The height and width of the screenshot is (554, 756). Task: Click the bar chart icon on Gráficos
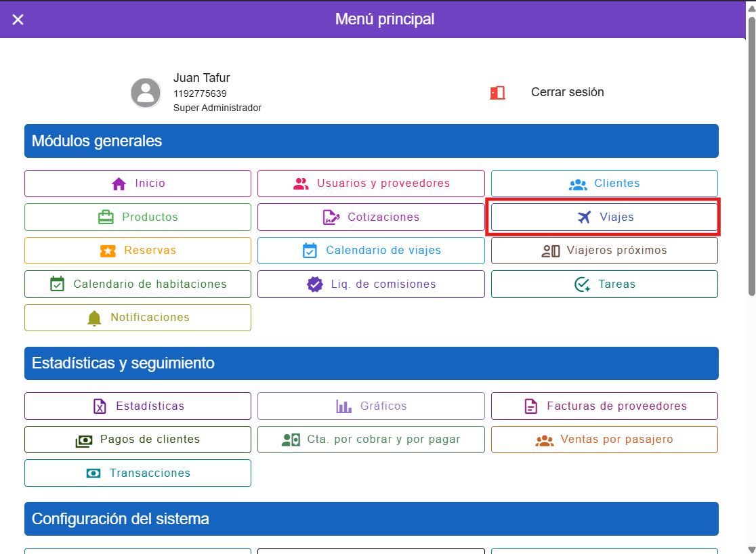point(344,406)
